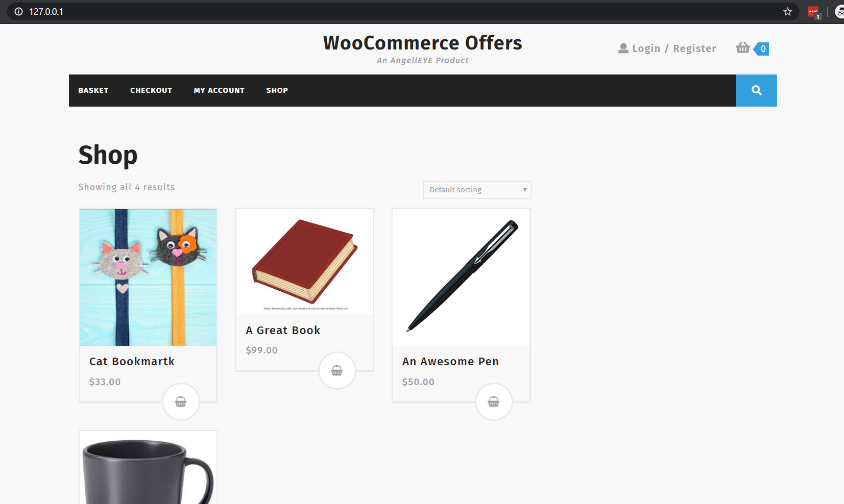Click the blue search magnifier icon

[756, 90]
